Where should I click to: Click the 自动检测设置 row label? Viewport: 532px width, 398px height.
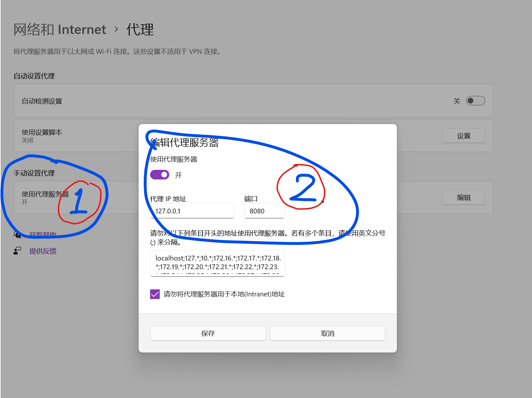[x=42, y=101]
